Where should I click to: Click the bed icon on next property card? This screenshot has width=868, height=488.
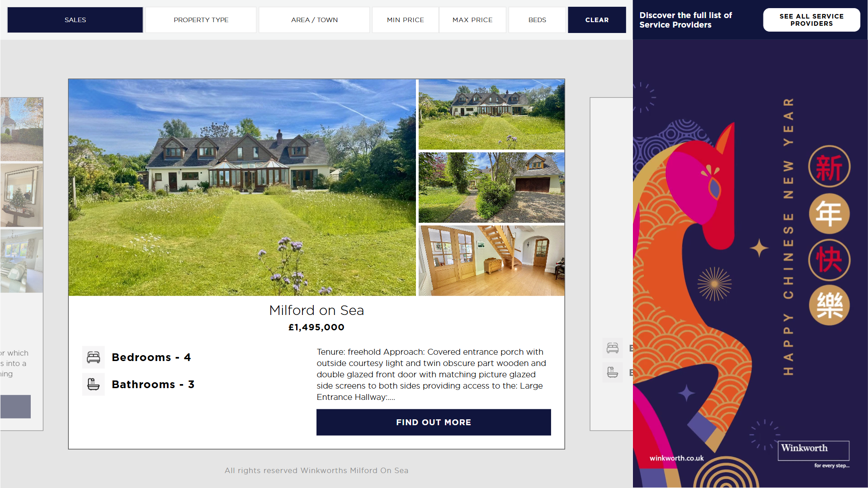613,348
